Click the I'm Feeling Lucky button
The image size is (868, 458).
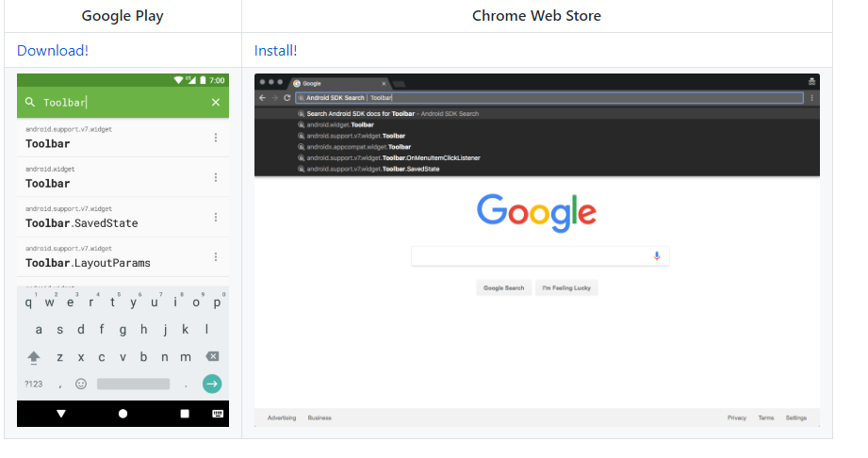point(566,288)
